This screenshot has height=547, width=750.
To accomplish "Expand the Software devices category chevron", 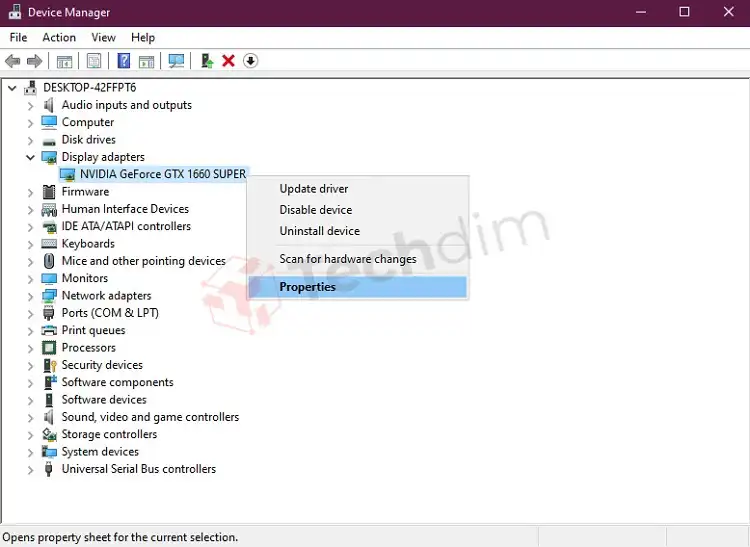I will (30, 400).
